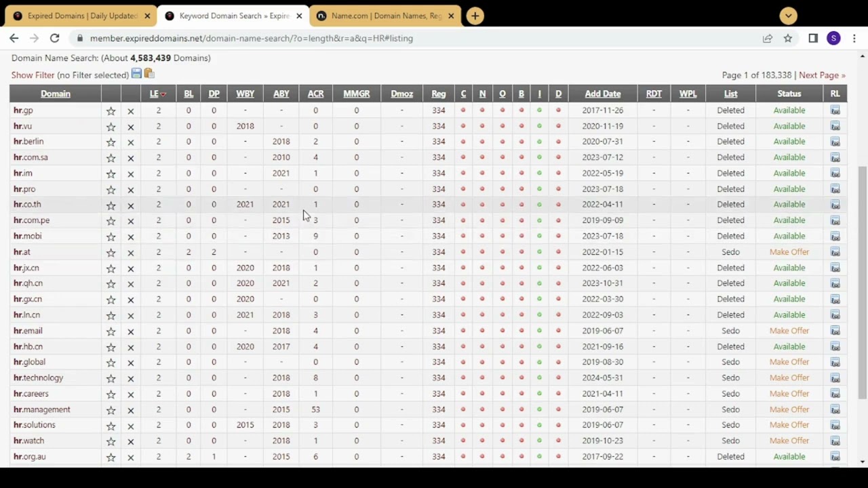The image size is (868, 488).
Task: Go to Next Page of results
Action: tap(822, 75)
